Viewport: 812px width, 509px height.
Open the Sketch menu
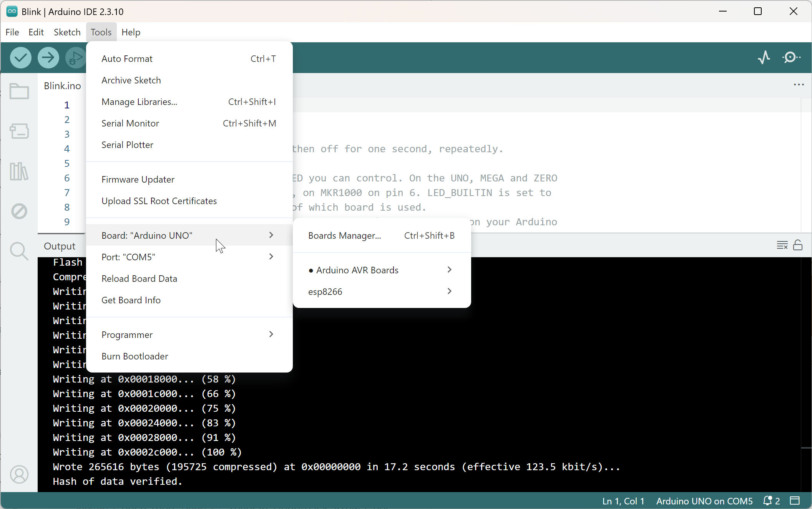67,32
